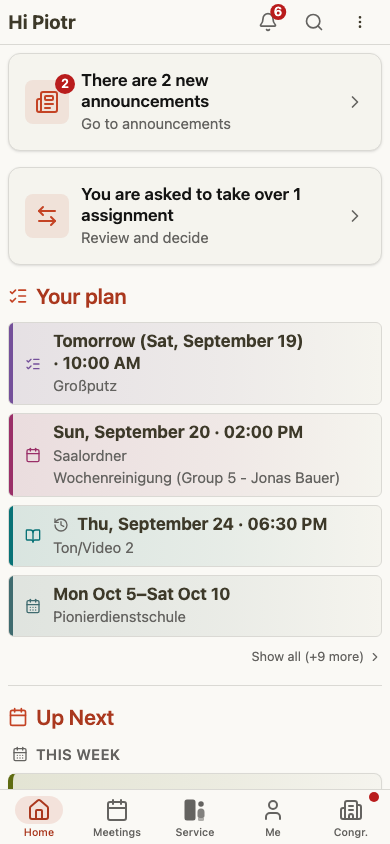The image size is (390, 844).
Task: Expand take-over assignment card chevron
Action: tap(354, 216)
